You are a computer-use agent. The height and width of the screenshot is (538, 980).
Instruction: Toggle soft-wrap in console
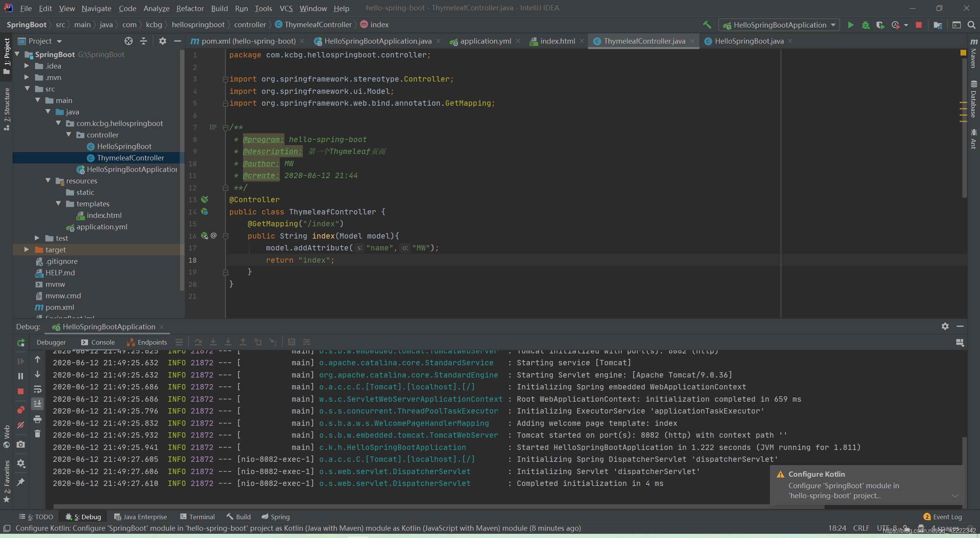coord(38,389)
